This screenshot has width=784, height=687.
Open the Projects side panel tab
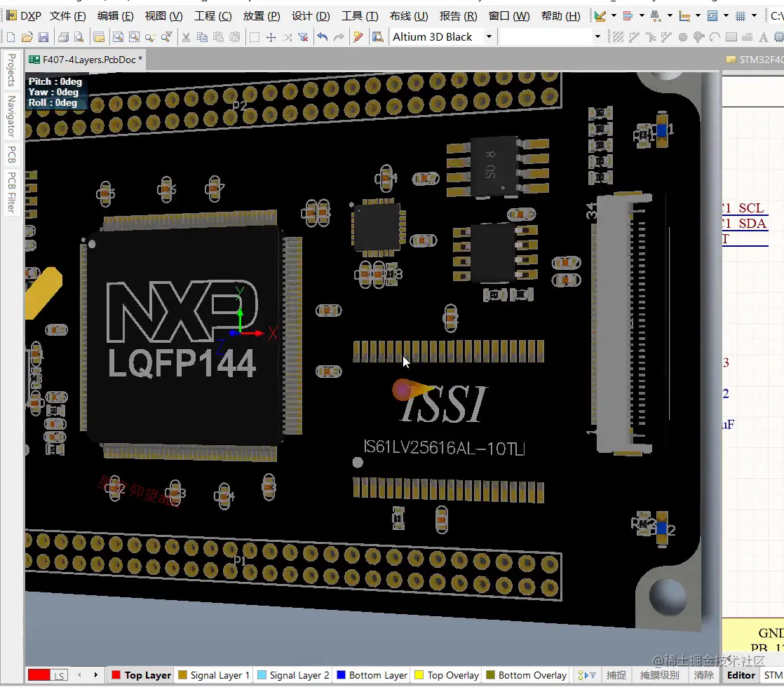[x=11, y=69]
